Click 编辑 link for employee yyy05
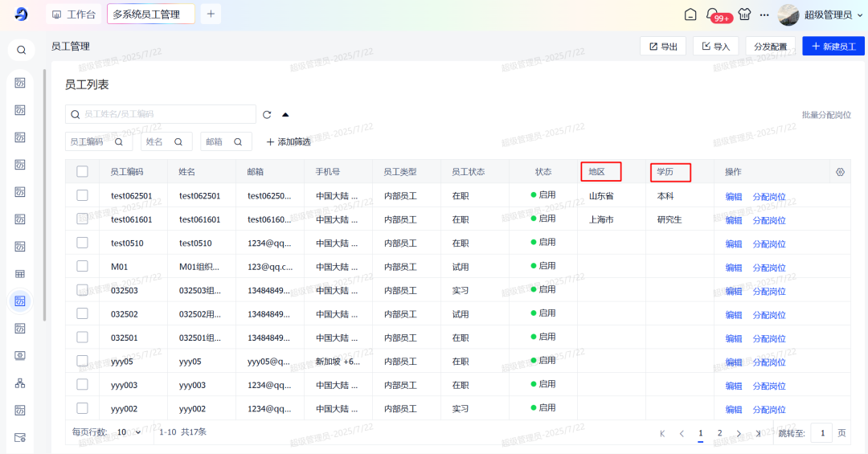The height and width of the screenshot is (454, 868). pos(733,362)
